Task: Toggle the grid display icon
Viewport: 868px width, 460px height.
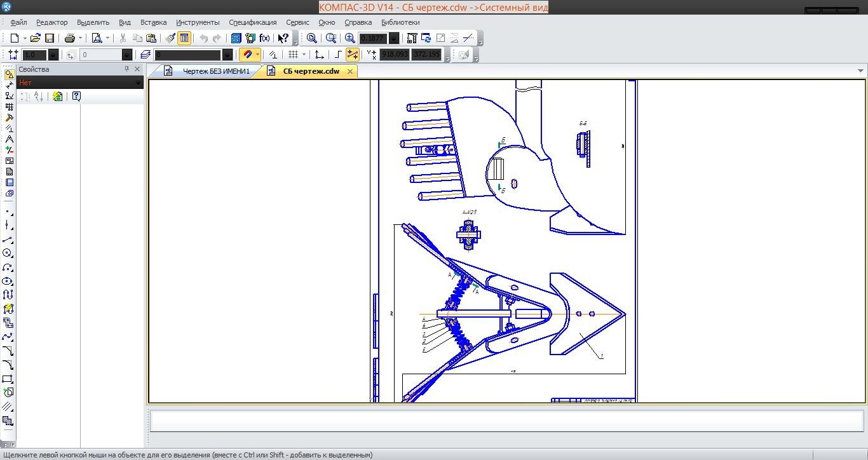Action: tap(293, 55)
